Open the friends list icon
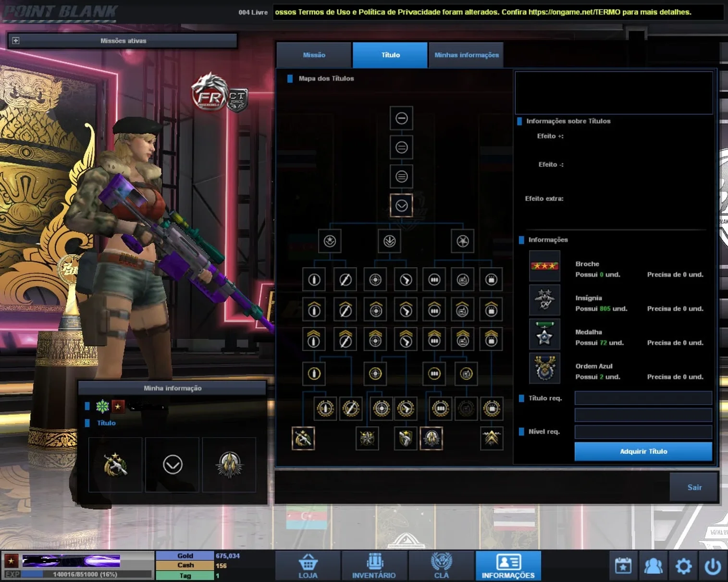Screen dimensions: 728x582 click(653, 566)
